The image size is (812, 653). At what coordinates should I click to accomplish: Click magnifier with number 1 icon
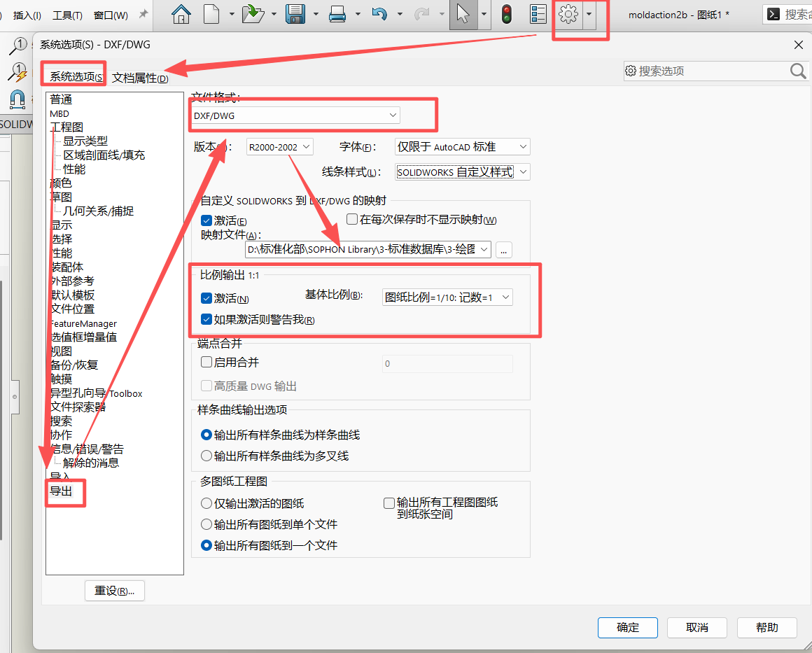click(x=18, y=45)
